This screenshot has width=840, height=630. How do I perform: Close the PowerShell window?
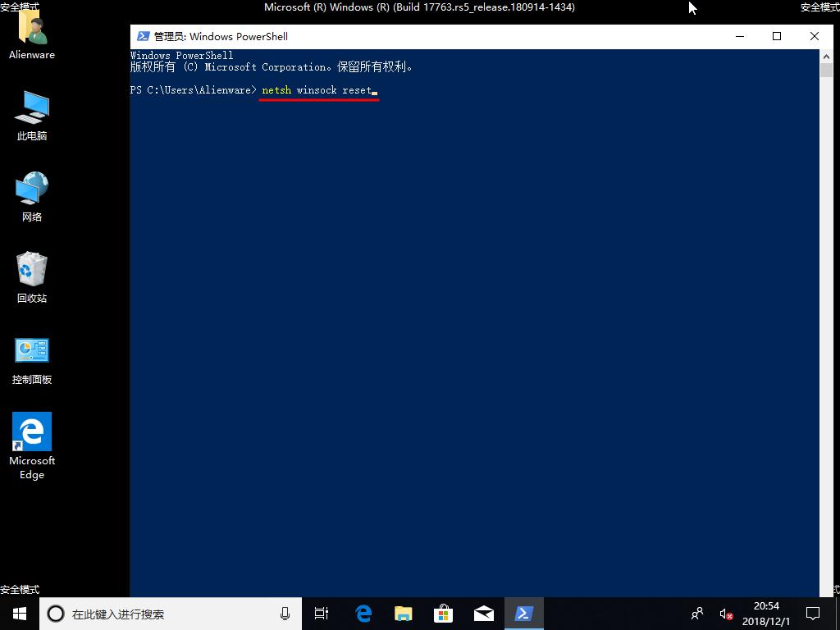(x=815, y=36)
